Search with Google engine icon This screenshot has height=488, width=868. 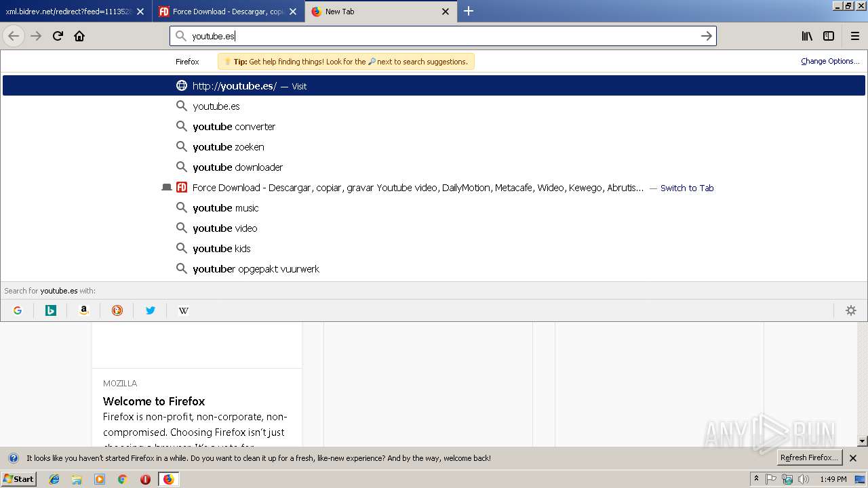(18, 310)
